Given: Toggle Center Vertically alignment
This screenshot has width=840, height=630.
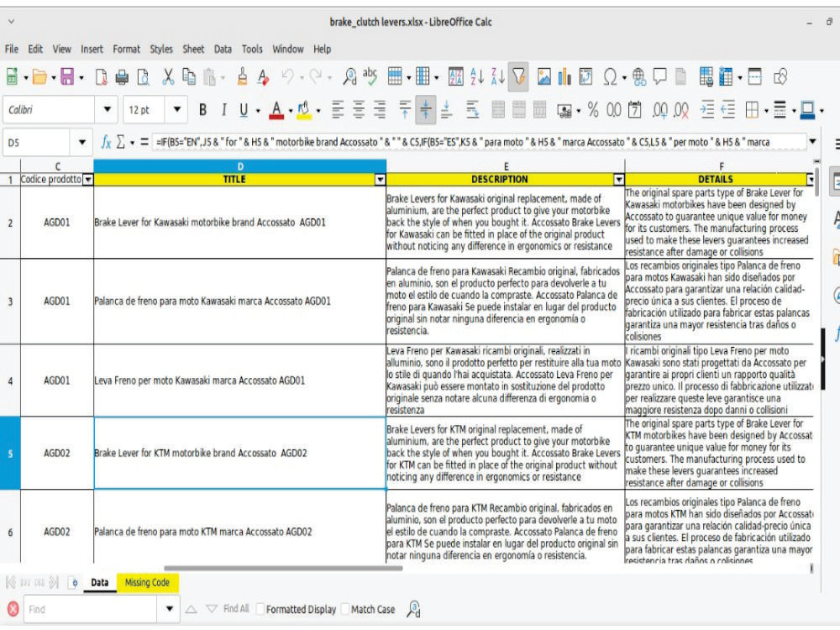Looking at the screenshot, I should [425, 110].
